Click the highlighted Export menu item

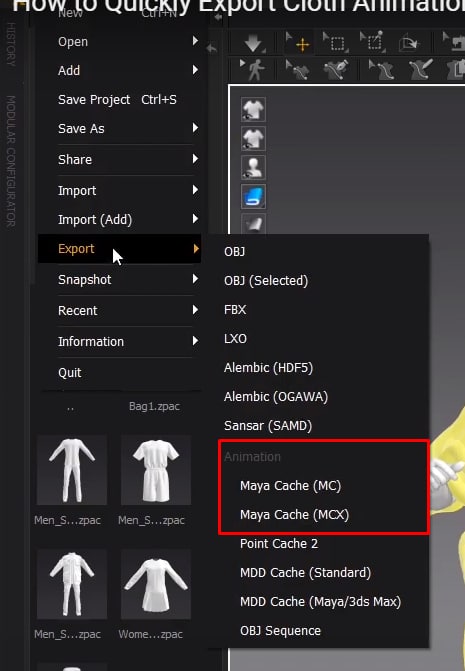click(x=119, y=249)
